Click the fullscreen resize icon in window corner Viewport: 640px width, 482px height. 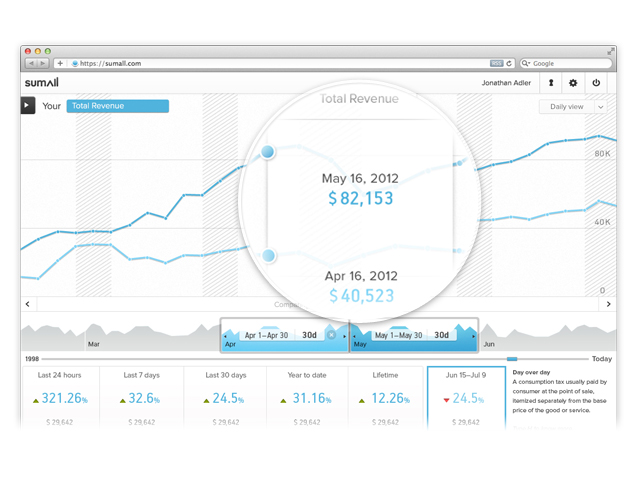(x=610, y=51)
